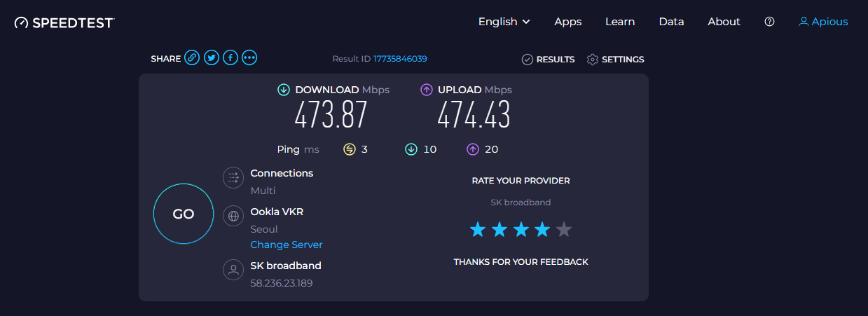Click the Ookla VKR globe icon
Image resolution: width=868 pixels, height=316 pixels.
coord(233,216)
